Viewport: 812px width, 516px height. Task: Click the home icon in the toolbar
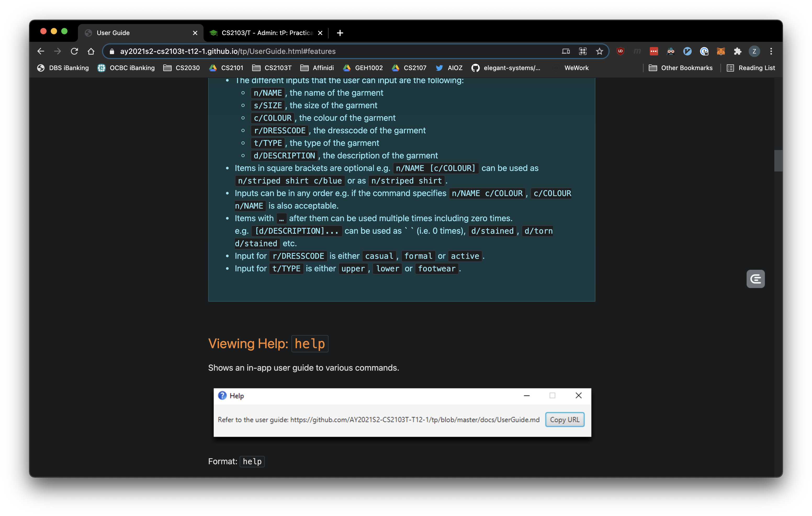pos(91,51)
